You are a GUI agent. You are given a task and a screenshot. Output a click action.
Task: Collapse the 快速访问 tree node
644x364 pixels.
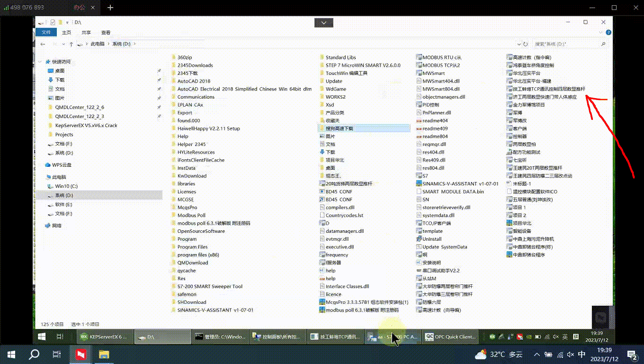click(40, 62)
